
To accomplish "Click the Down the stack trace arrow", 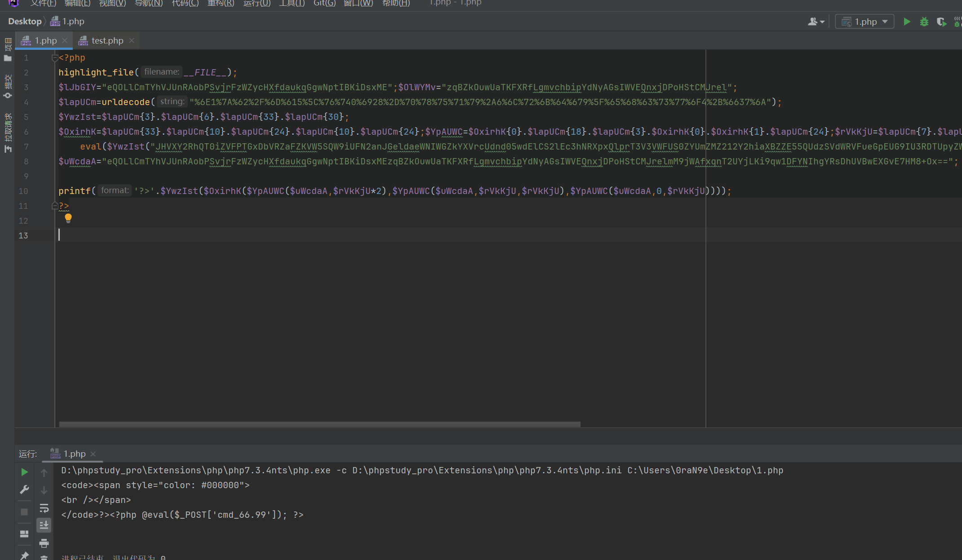I will 44,490.
